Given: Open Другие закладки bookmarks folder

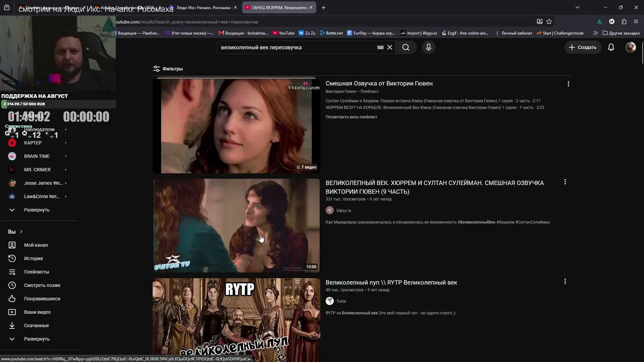Looking at the screenshot, I should (x=621, y=33).
